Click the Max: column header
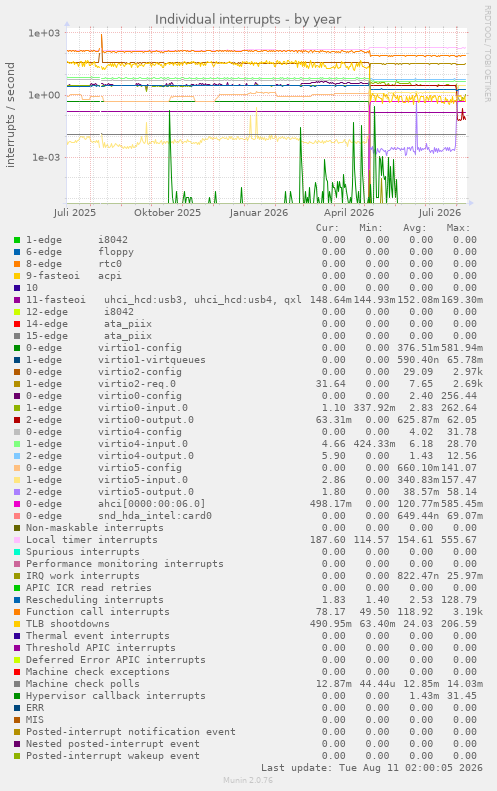The image size is (497, 791). click(x=458, y=228)
